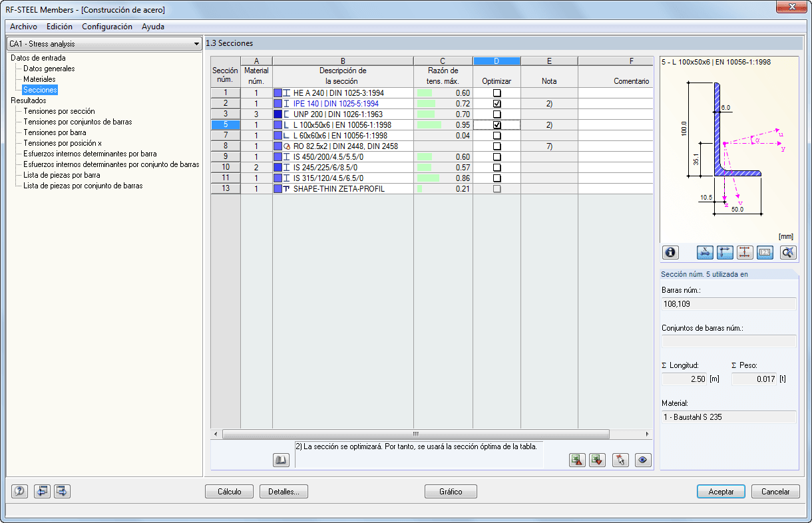
Task: Open the section library book icon
Action: point(281,460)
